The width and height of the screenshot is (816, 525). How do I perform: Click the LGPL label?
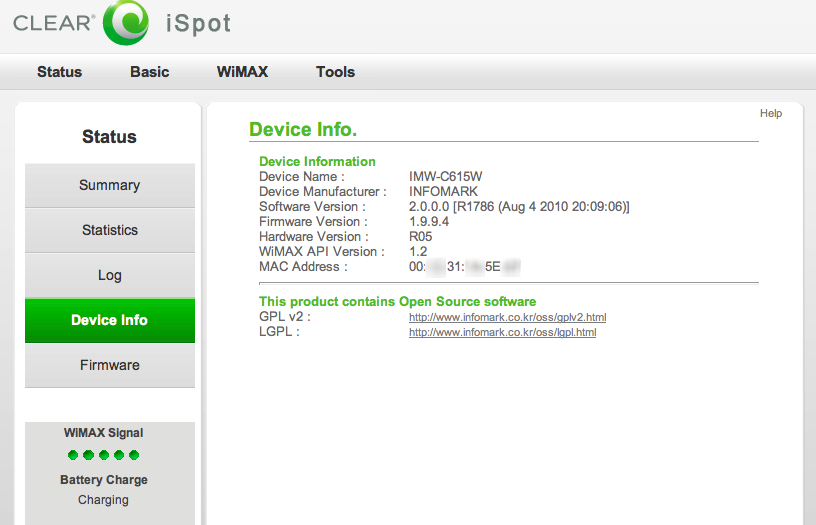pyautogui.click(x=279, y=332)
